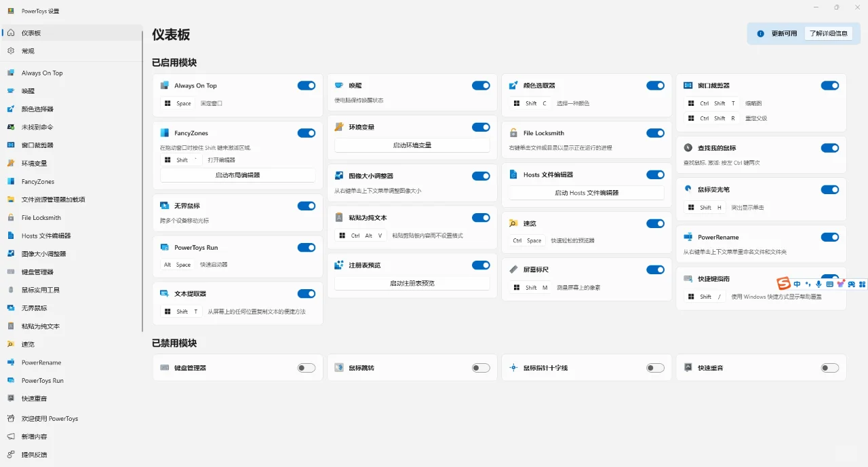Viewport: 868px width, 467px height.
Task: Open 颜色选择器 in the sidebar
Action: [x=71, y=109]
